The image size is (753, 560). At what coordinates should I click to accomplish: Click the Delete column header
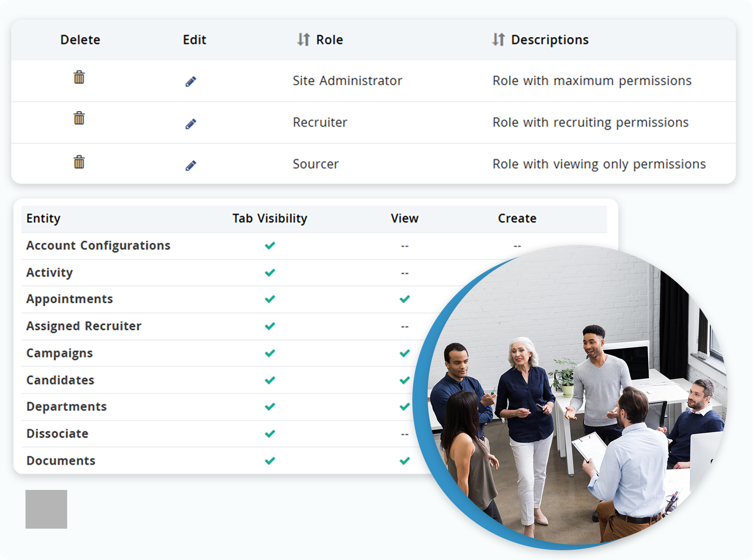[x=80, y=40]
